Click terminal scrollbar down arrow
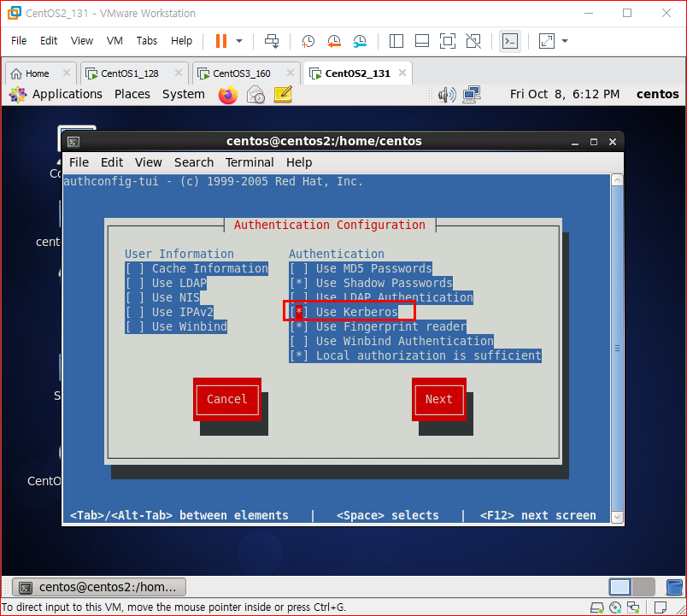687x616 pixels. pos(617,517)
